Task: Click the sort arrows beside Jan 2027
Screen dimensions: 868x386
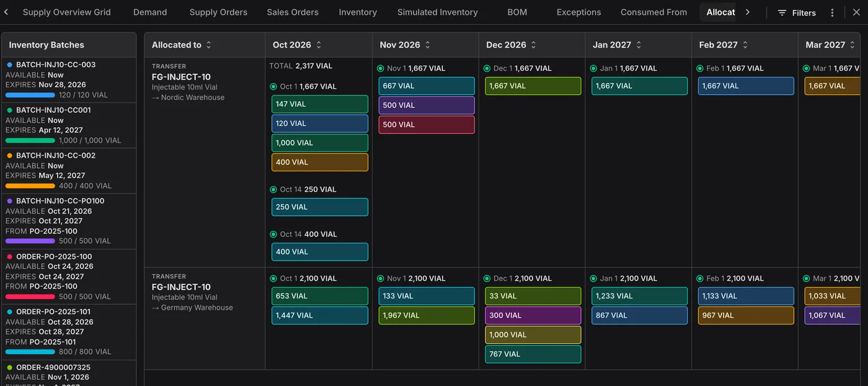Action: pyautogui.click(x=639, y=45)
